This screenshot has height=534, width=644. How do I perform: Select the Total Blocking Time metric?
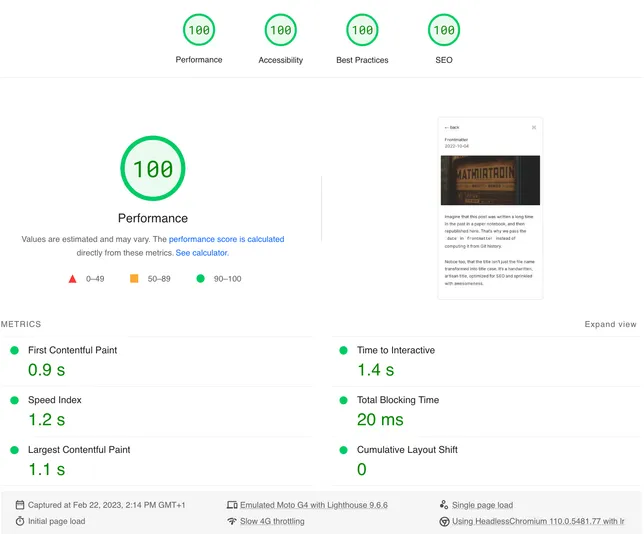click(x=397, y=400)
